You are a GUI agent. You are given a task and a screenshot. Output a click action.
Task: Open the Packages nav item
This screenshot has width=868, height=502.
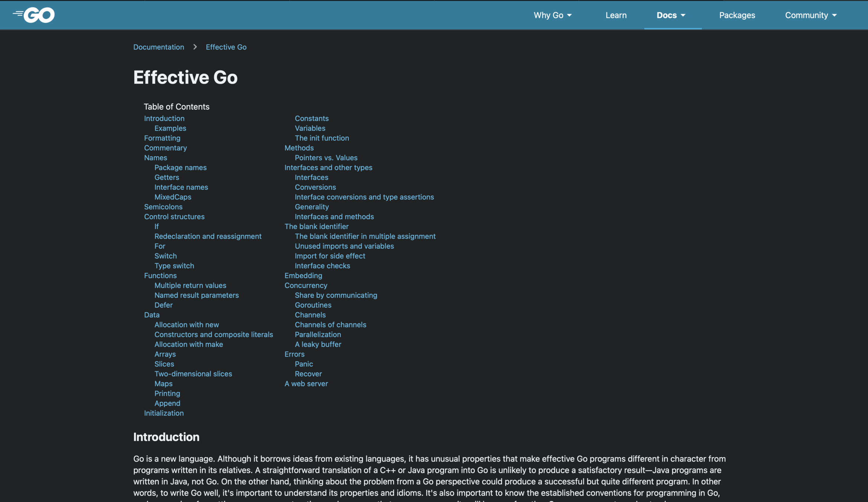(x=737, y=15)
